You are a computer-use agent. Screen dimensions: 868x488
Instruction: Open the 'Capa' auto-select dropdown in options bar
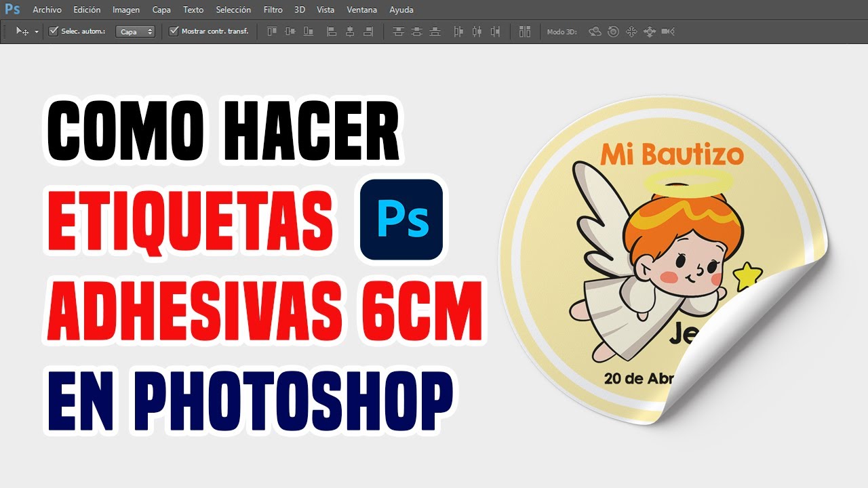pos(135,31)
